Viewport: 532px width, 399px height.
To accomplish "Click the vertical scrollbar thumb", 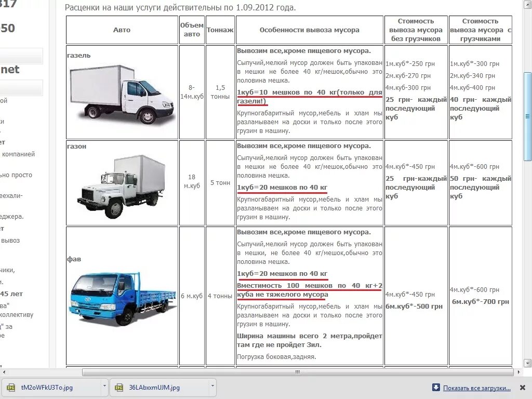I will click(x=527, y=116).
